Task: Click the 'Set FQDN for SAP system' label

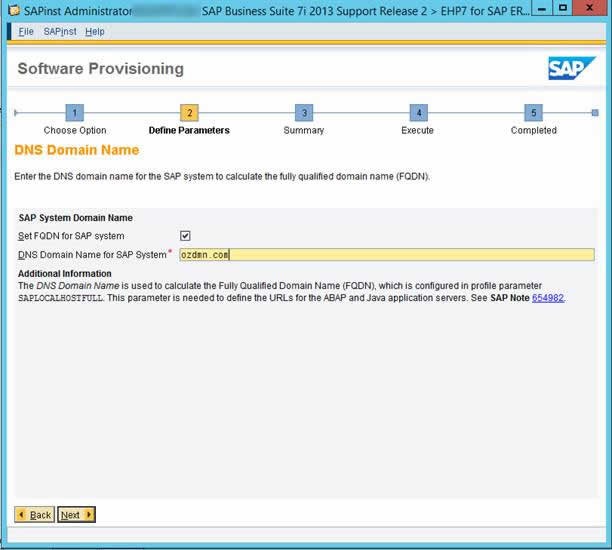Action: pos(71,236)
